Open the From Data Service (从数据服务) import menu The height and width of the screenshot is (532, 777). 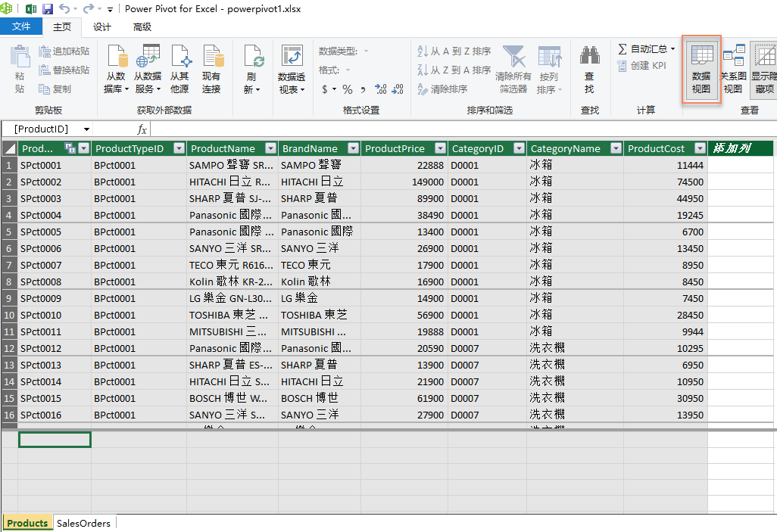148,70
